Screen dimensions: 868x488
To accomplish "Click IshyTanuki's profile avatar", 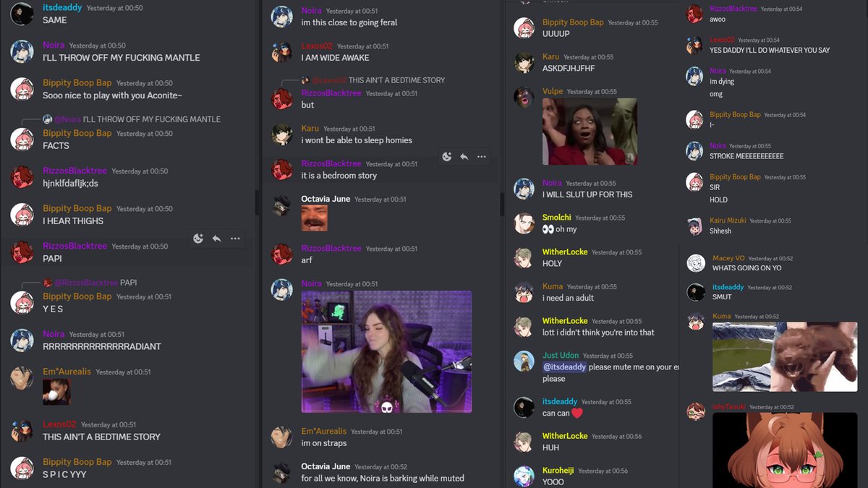I will pos(696,412).
